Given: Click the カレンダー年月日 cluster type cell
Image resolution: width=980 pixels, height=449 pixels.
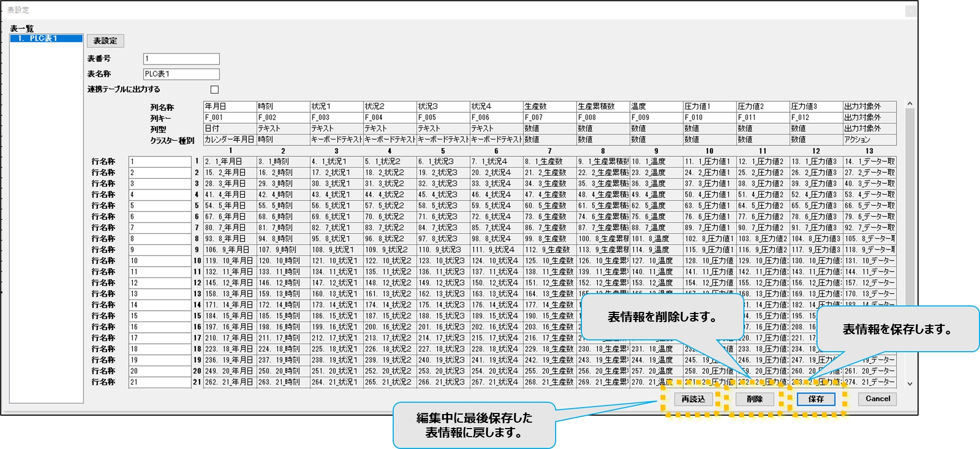Looking at the screenshot, I should [230, 140].
